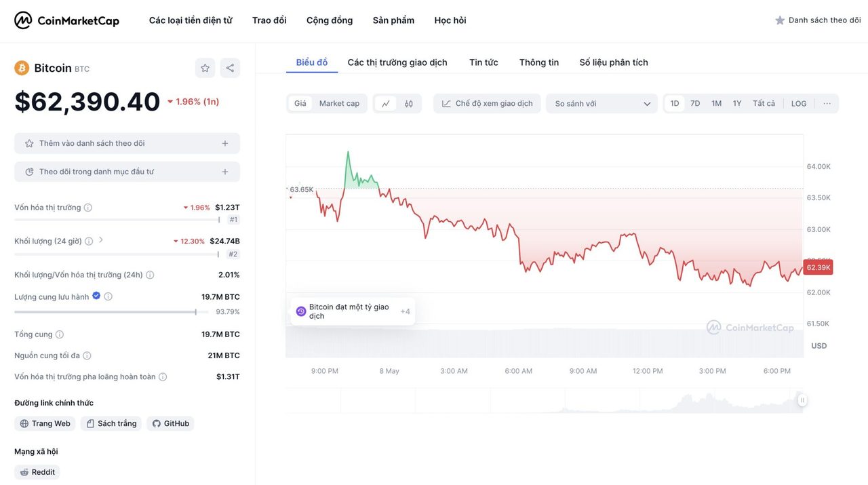Open info icon for Vốn hóa pha loãng hoàn toàn
The width and height of the screenshot is (868, 485).
point(163,376)
